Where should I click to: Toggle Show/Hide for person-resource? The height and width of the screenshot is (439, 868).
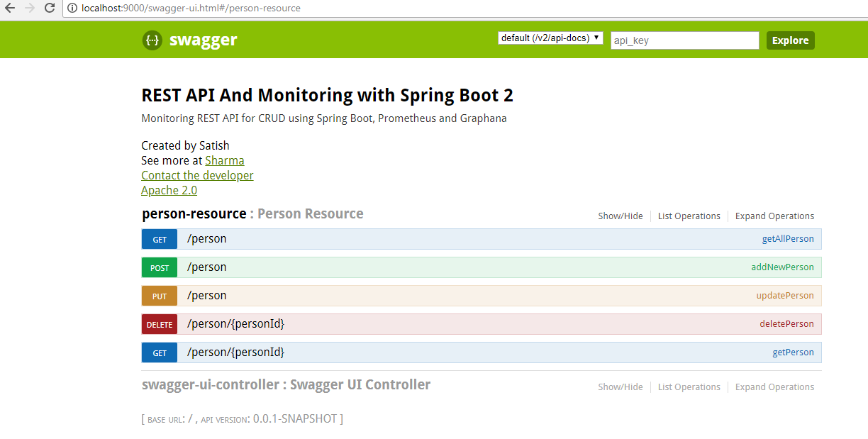pyautogui.click(x=620, y=216)
